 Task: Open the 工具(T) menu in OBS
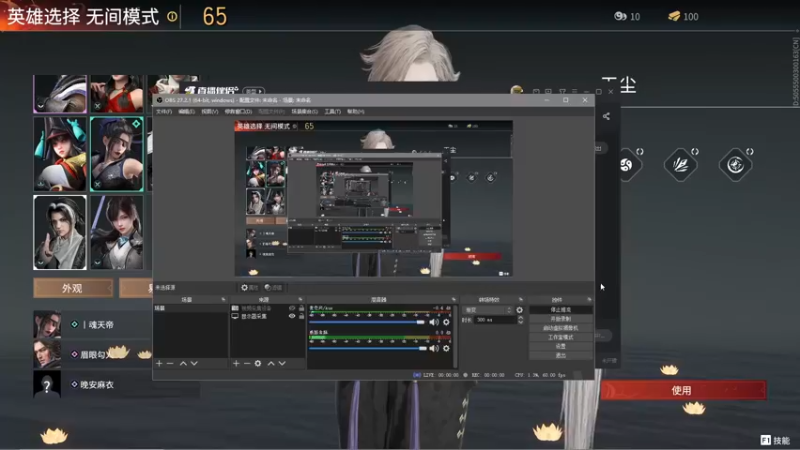(x=333, y=111)
